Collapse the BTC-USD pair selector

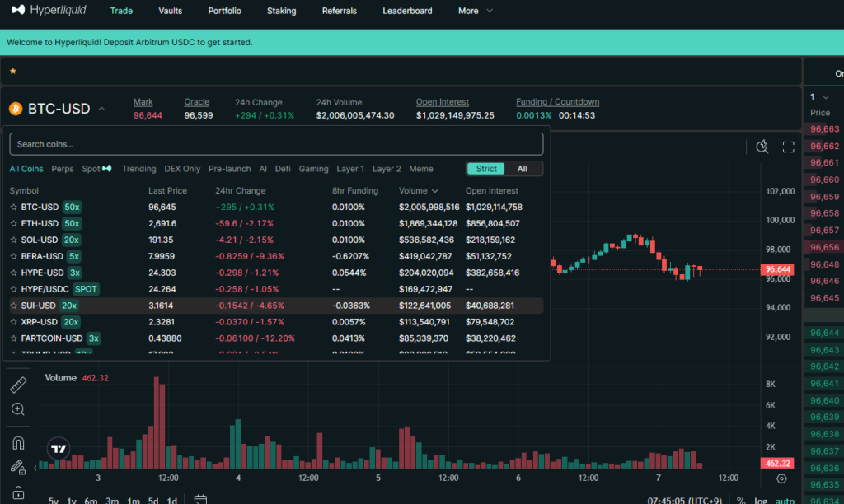(101, 109)
